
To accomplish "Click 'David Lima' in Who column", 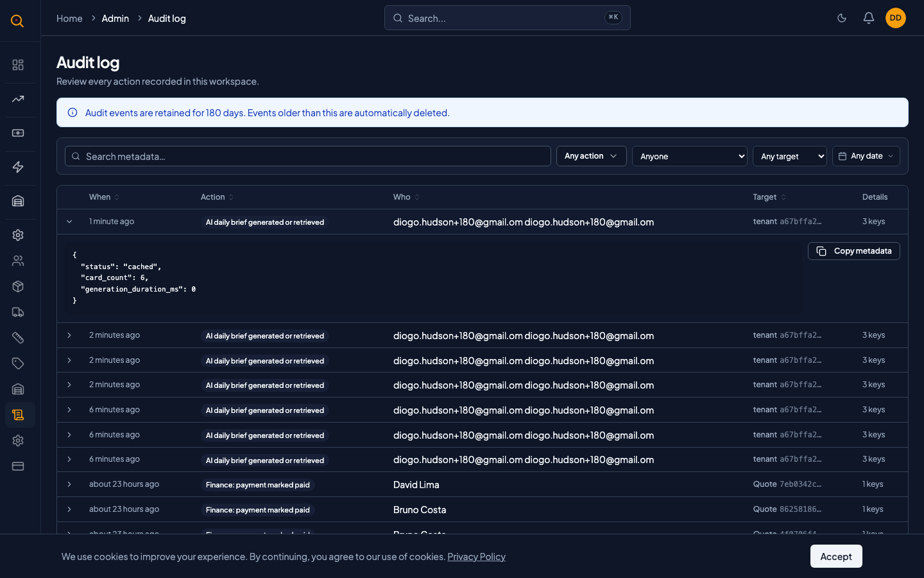I will coord(416,485).
